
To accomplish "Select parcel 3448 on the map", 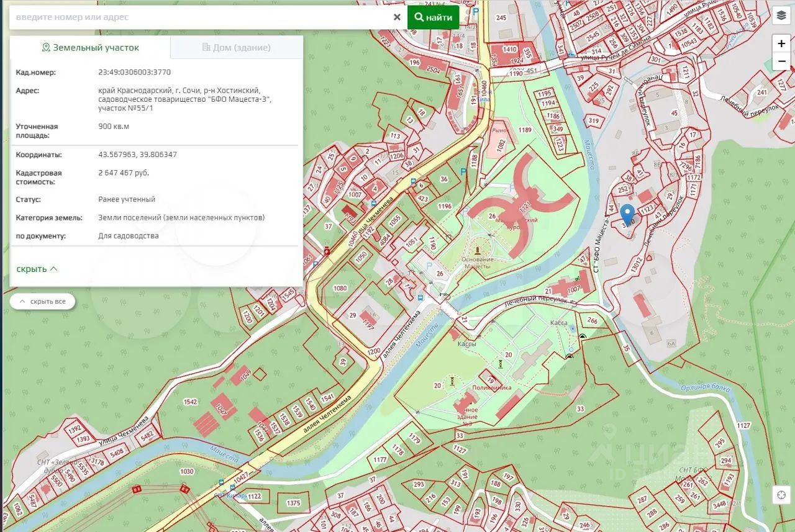I will coord(719,504).
